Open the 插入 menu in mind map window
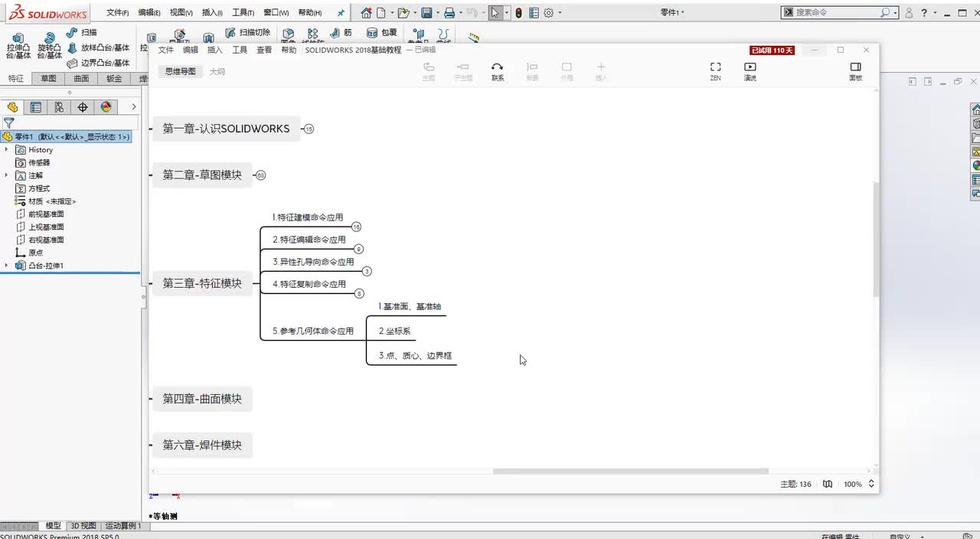This screenshot has width=980, height=539. [215, 50]
